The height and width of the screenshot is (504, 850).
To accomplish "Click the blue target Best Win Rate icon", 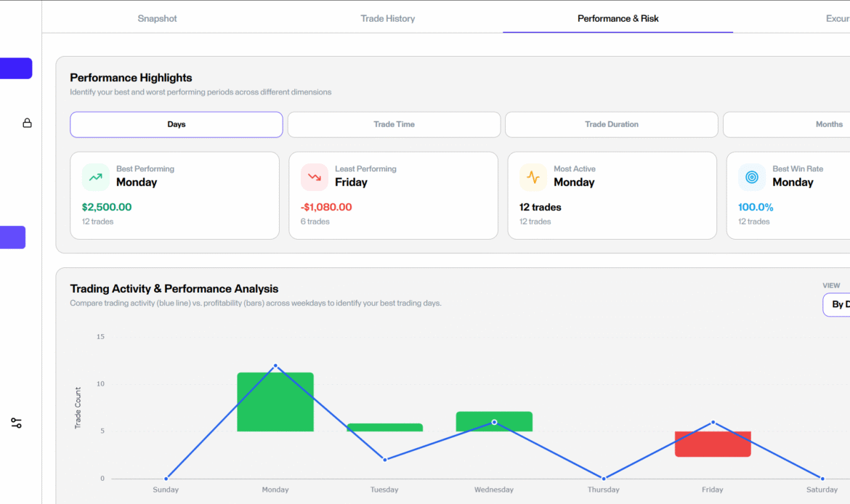I will pos(752,176).
